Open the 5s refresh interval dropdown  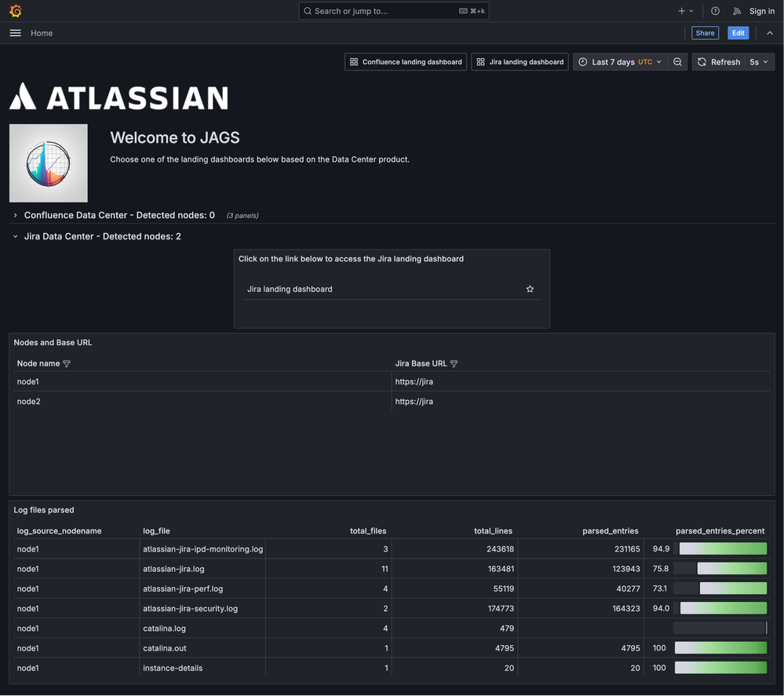[x=759, y=62]
